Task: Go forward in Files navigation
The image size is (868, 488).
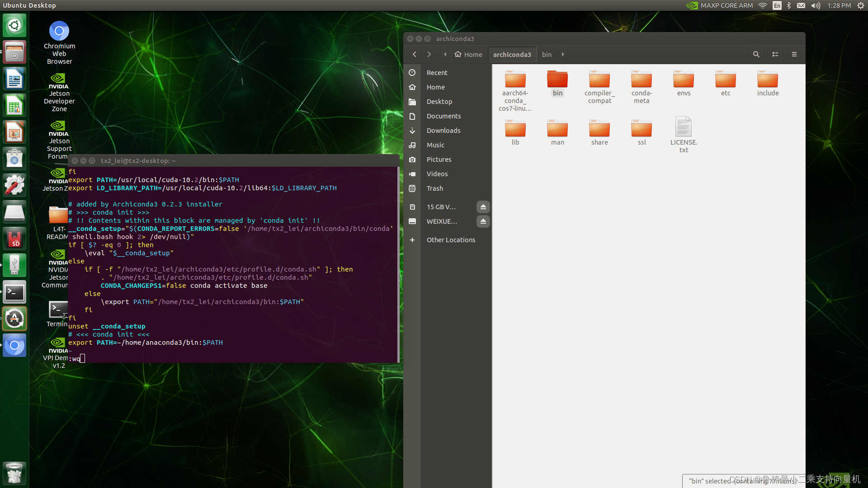Action: point(429,54)
